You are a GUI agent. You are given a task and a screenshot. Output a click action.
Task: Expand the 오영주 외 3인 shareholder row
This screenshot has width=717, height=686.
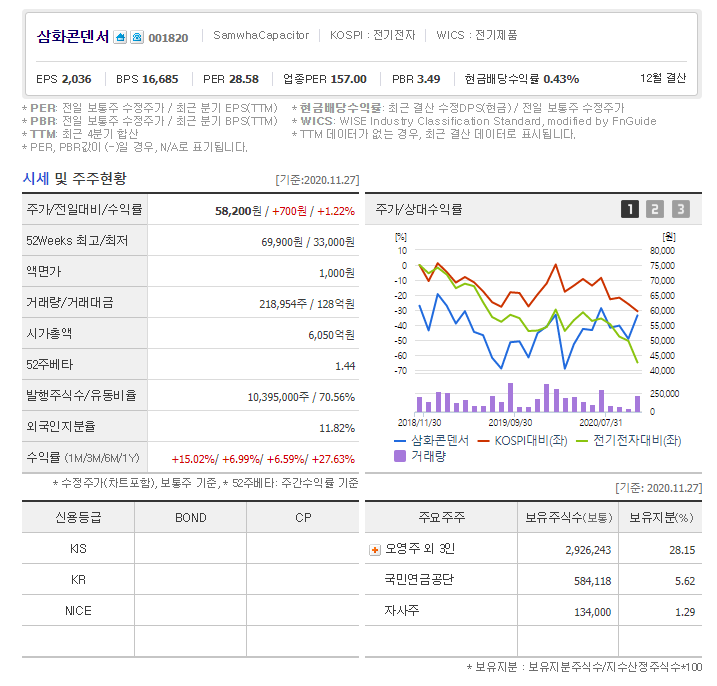click(x=375, y=550)
